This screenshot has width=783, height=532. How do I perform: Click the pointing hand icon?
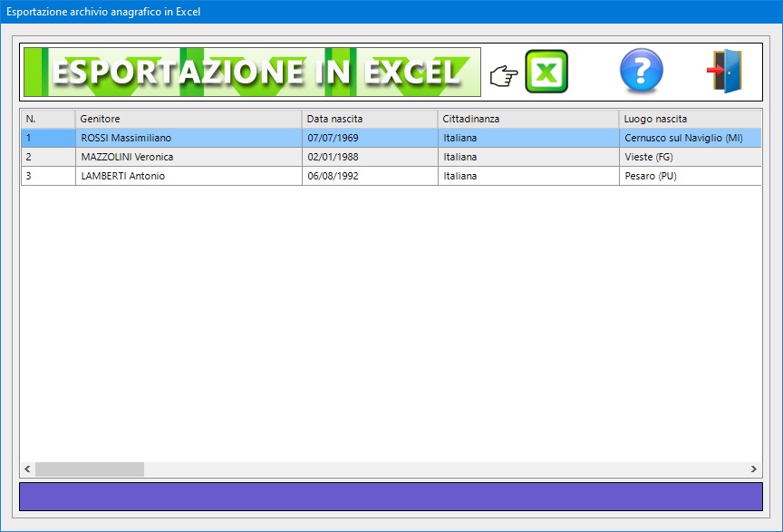click(503, 76)
